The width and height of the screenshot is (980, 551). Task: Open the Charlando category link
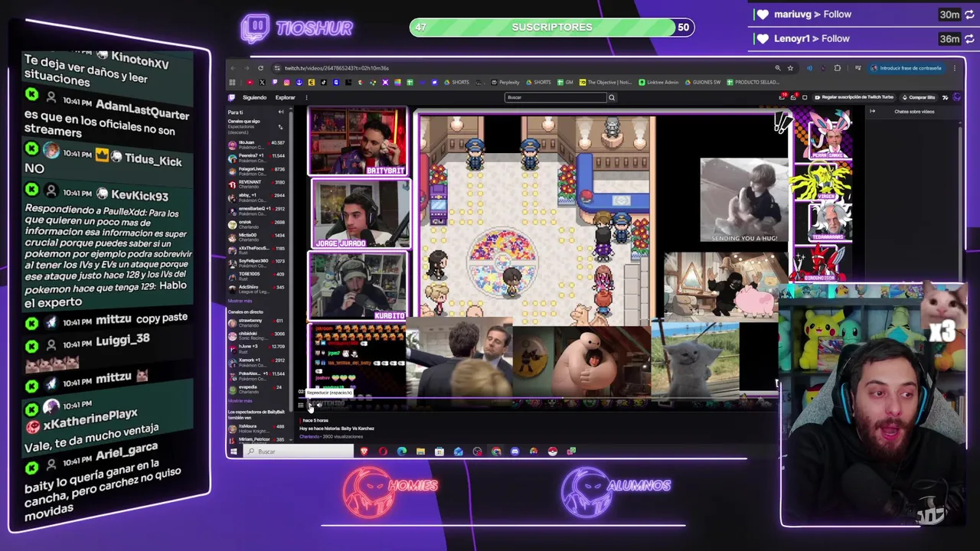(309, 436)
